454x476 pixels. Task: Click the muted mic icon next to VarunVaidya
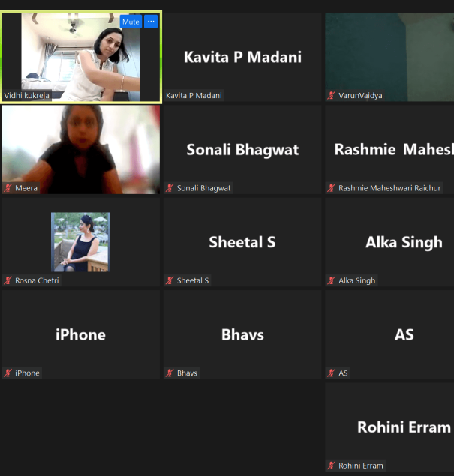coord(331,96)
